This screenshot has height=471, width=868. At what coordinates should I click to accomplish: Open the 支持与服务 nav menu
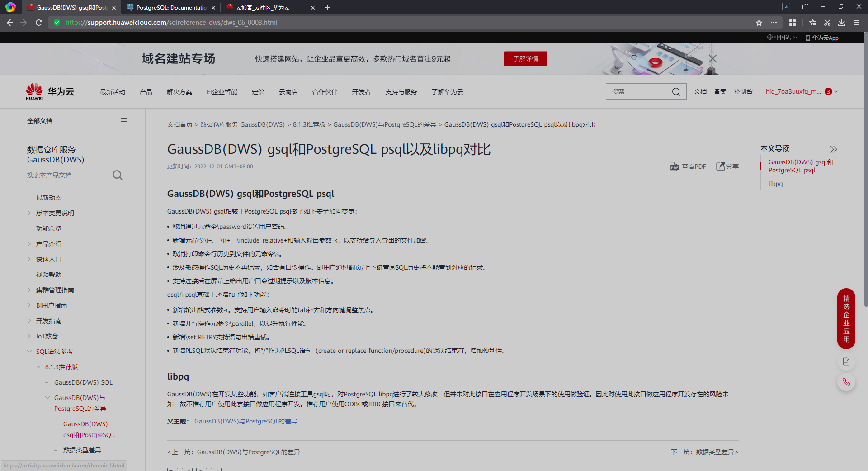tap(401, 92)
